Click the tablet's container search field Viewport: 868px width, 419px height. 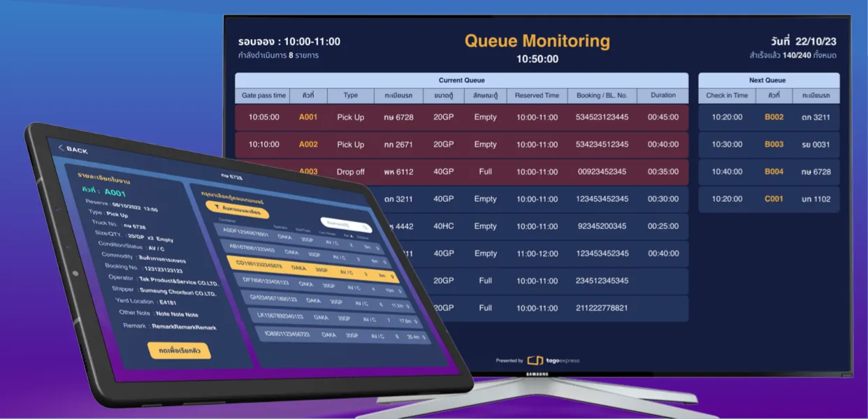(346, 225)
